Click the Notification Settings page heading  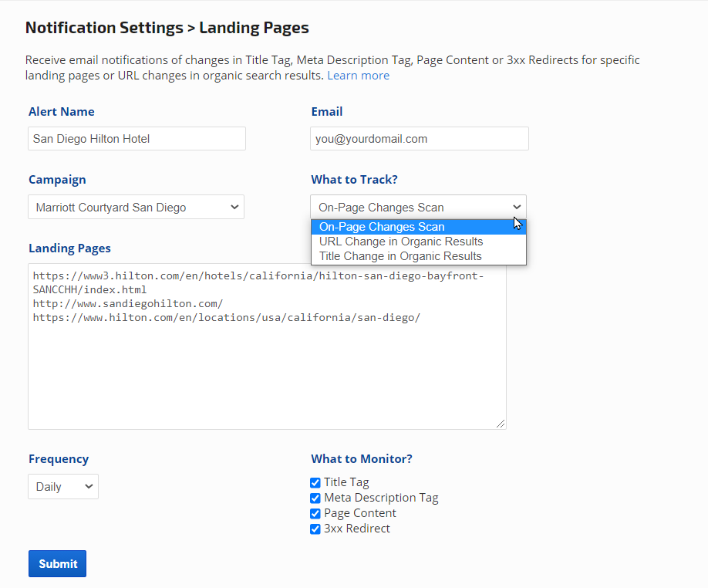[x=167, y=29]
